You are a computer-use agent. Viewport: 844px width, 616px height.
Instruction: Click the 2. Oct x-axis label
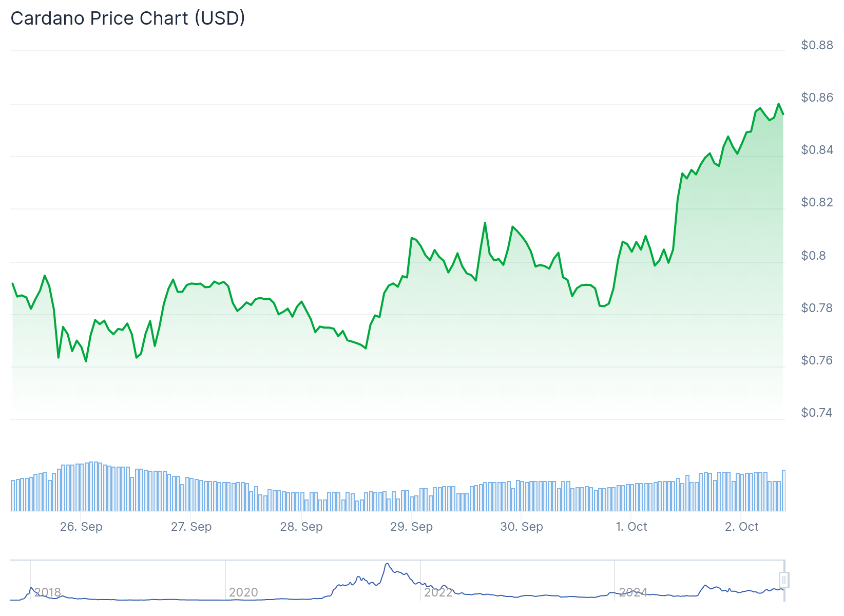point(741,527)
